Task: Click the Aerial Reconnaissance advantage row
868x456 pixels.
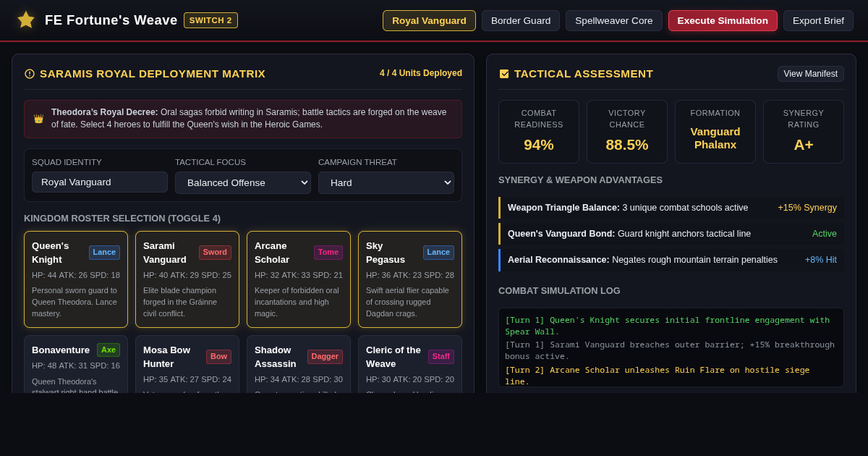Action: coord(671,260)
